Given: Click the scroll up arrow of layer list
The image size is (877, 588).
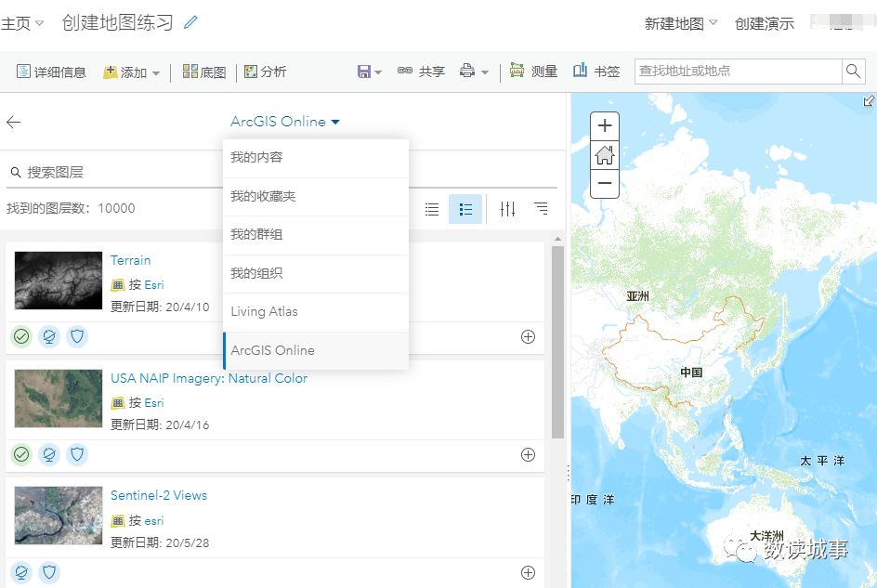Looking at the screenshot, I should point(557,239).
